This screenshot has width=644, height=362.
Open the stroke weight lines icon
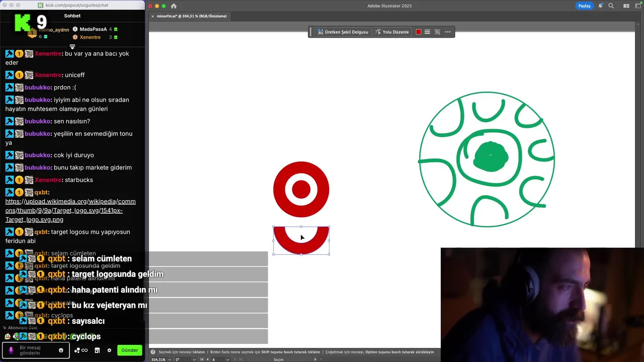click(427, 32)
